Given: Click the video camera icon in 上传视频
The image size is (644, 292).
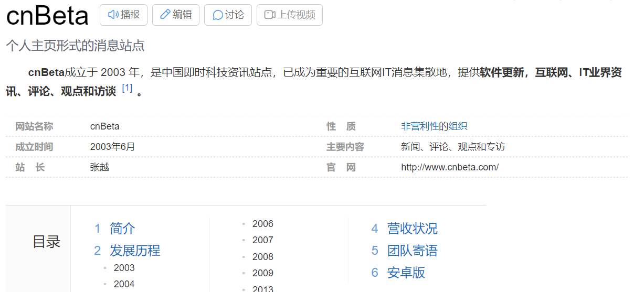Looking at the screenshot, I should [x=270, y=15].
